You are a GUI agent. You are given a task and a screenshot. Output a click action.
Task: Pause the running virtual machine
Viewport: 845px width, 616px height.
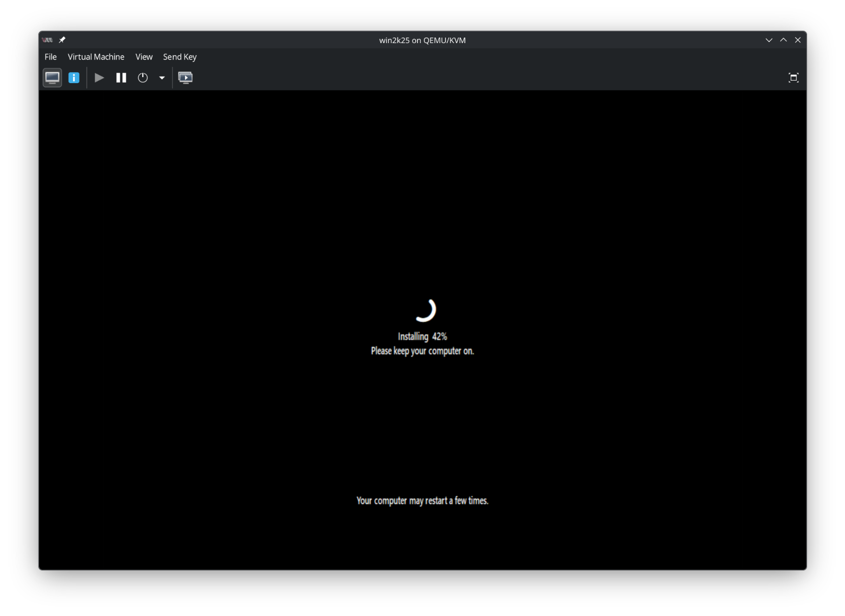click(121, 78)
